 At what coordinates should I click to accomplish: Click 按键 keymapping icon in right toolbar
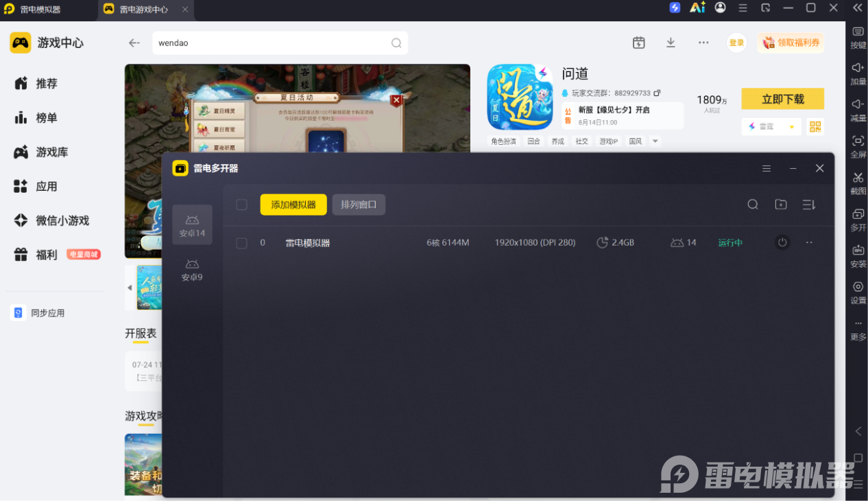[x=858, y=38]
